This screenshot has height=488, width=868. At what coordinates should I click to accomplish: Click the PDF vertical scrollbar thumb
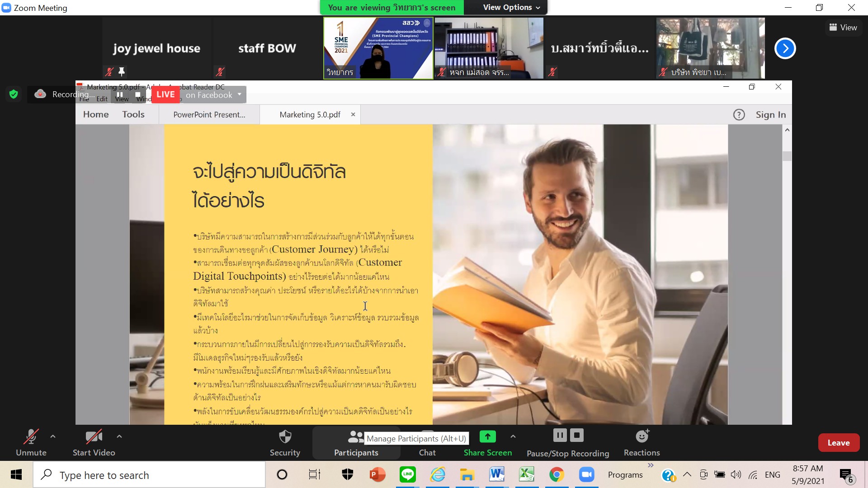[787, 156]
